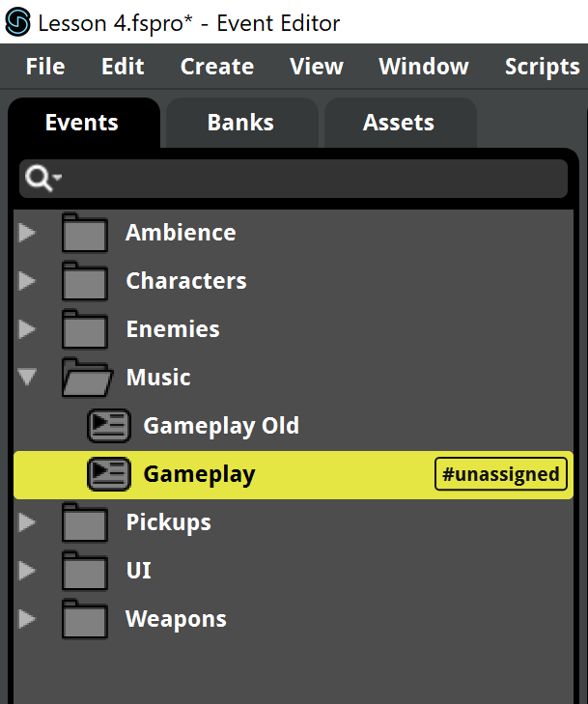Click the Enemies folder icon
588x704 pixels.
[x=85, y=329]
